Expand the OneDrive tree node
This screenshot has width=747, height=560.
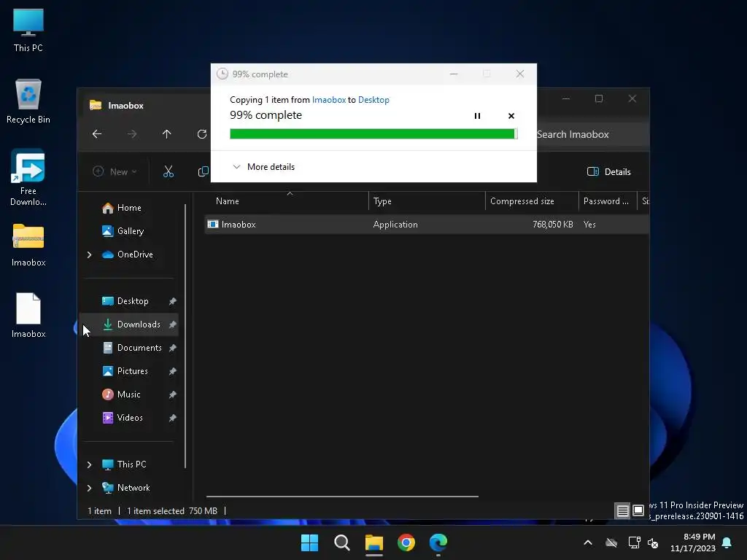click(x=89, y=254)
